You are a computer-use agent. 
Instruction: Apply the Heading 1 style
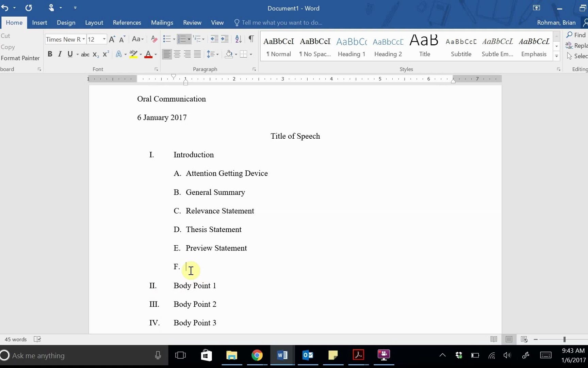tap(352, 47)
